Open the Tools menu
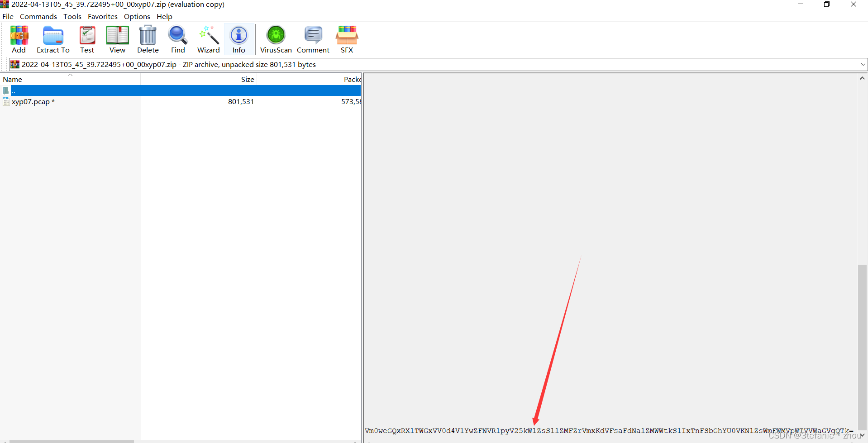Image resolution: width=868 pixels, height=443 pixels. 72,16
